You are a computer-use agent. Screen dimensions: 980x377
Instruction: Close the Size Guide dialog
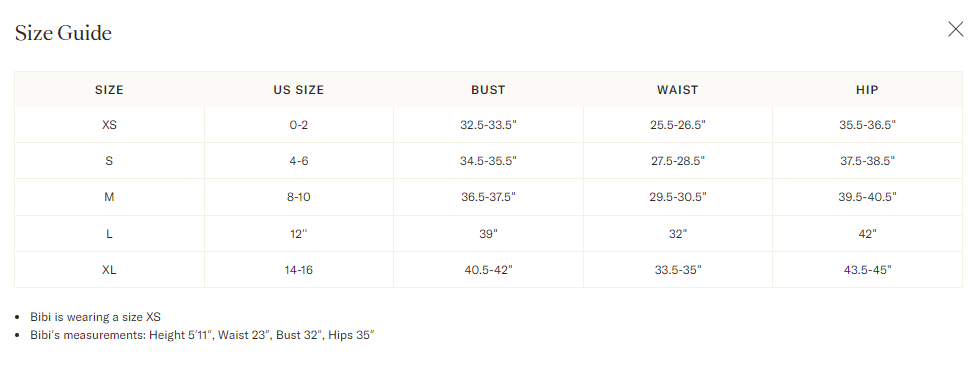click(x=955, y=29)
